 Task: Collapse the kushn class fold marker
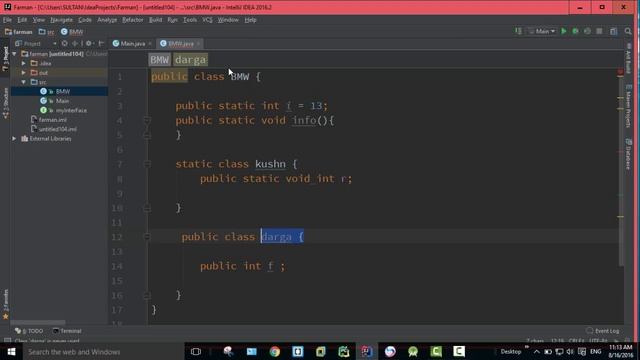pos(147,164)
